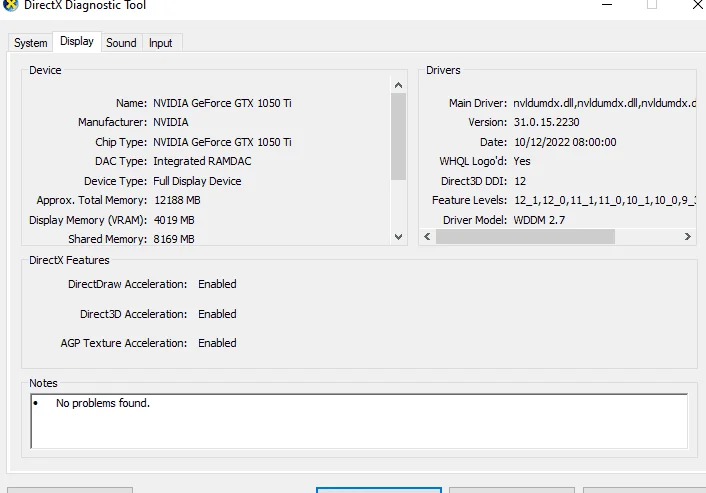706x493 pixels.
Task: Click Integrated RAMDAC value
Action: [202, 161]
